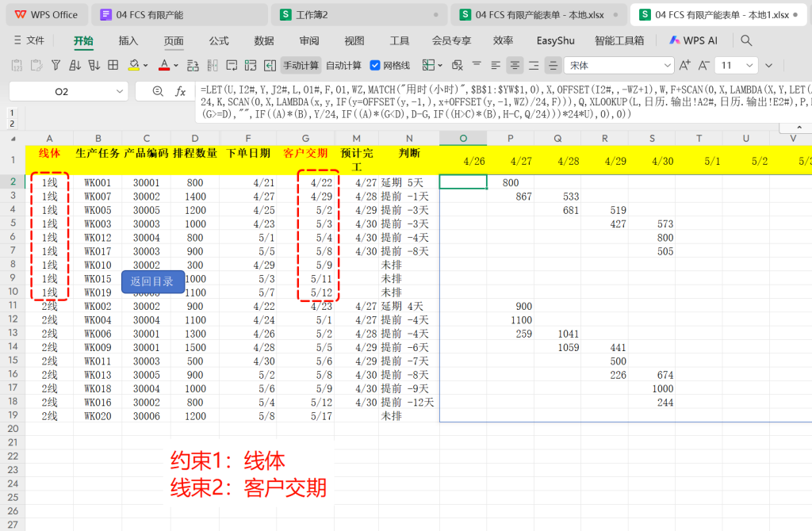Image resolution: width=812 pixels, height=531 pixels.
Task: Switch to the WPS Office home tab
Action: click(x=46, y=14)
